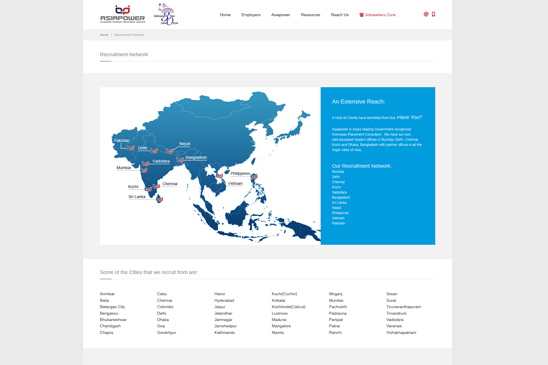Click the red mobile phone icon
The height and width of the screenshot is (365, 548).
pos(433,14)
